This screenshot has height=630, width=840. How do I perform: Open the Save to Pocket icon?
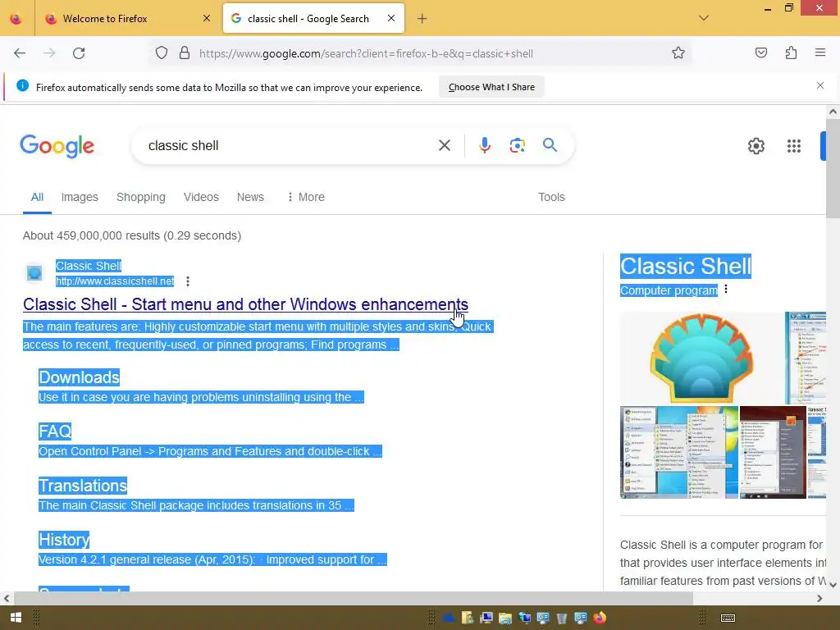coord(760,53)
